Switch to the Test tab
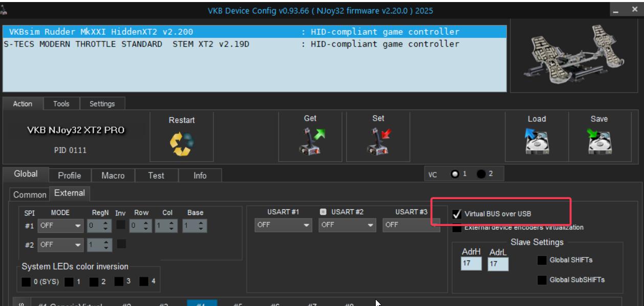 [156, 176]
